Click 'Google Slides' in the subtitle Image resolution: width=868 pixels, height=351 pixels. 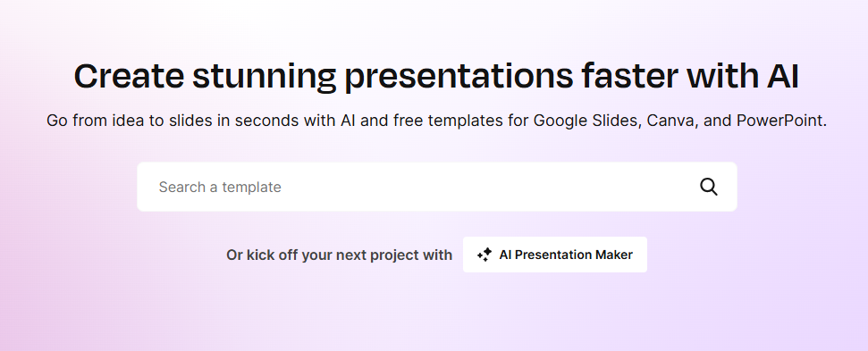[586, 121]
